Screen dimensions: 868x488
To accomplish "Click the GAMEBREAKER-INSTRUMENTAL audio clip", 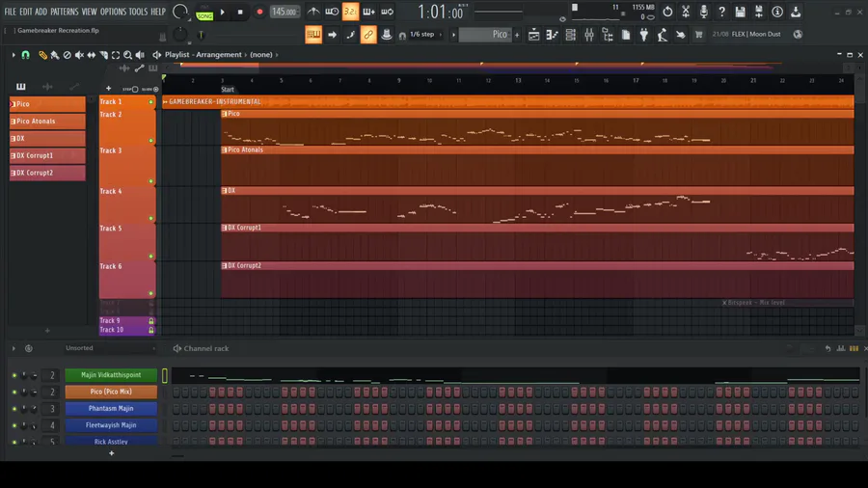I will 507,102.
